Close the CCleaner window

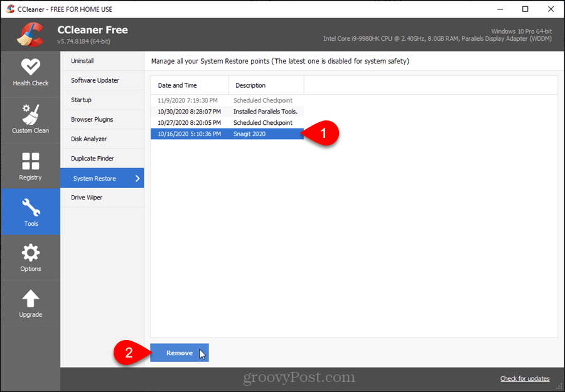(x=551, y=9)
